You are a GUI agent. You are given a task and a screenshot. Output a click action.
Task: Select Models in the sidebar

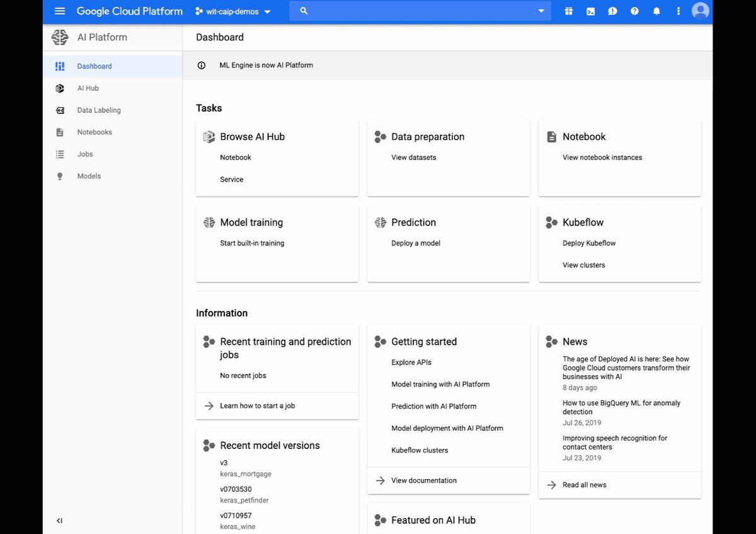[x=89, y=176]
